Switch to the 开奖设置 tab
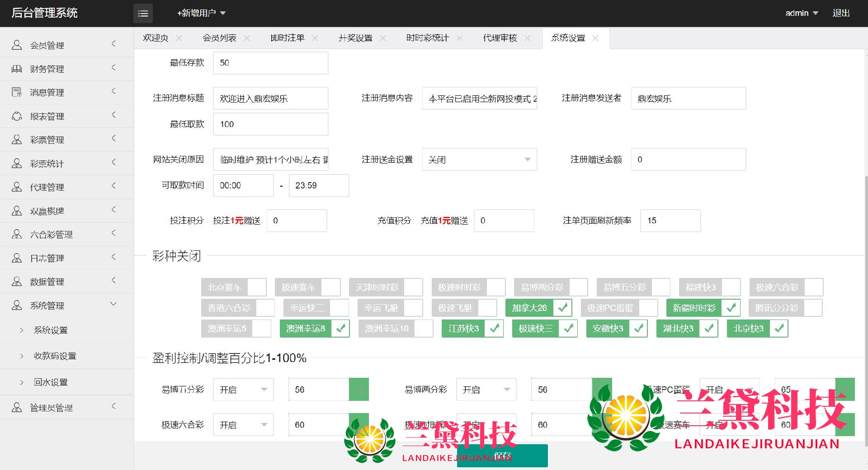Image resolution: width=868 pixels, height=470 pixels. [355, 38]
